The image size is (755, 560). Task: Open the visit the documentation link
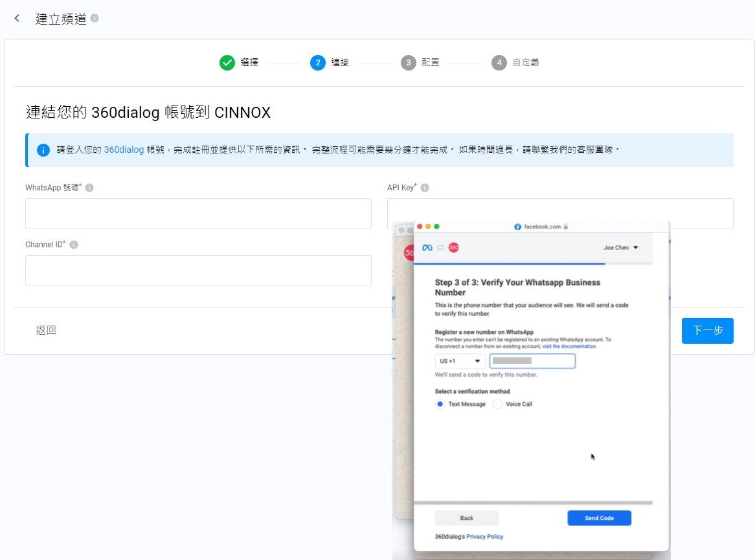[569, 346]
